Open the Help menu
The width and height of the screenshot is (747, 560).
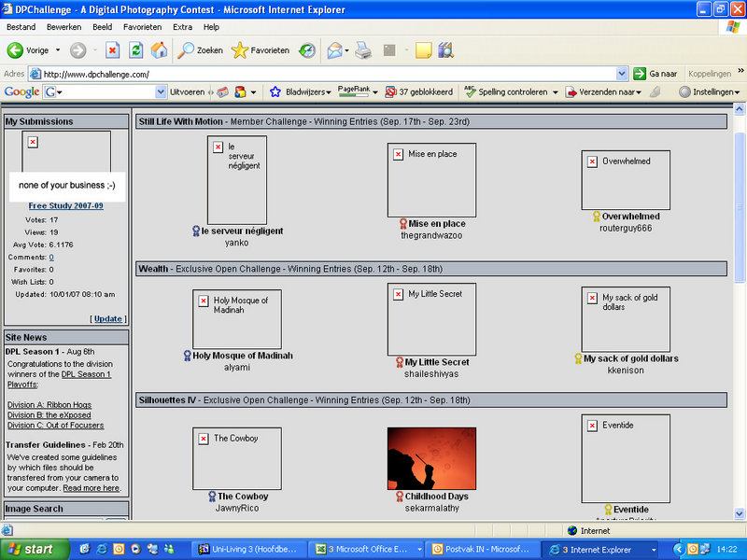coord(211,27)
